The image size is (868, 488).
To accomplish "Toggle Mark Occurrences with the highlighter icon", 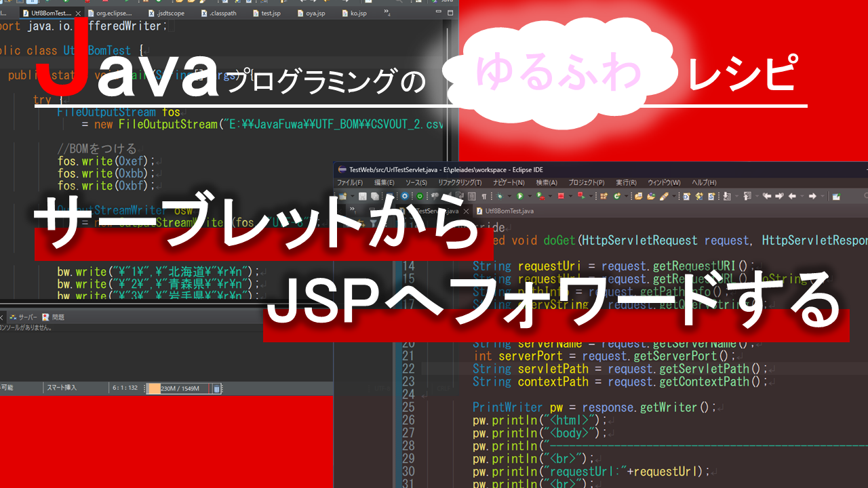I will (x=663, y=195).
